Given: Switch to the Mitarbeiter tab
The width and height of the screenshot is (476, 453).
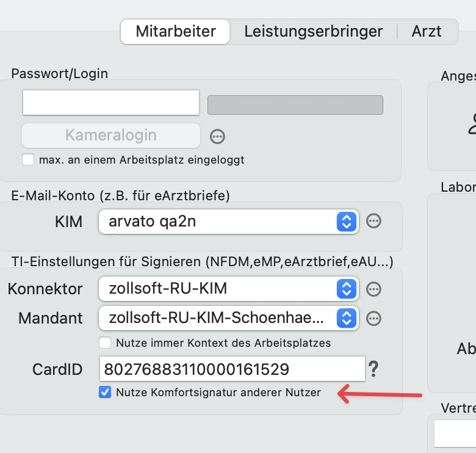Looking at the screenshot, I should 175,32.
